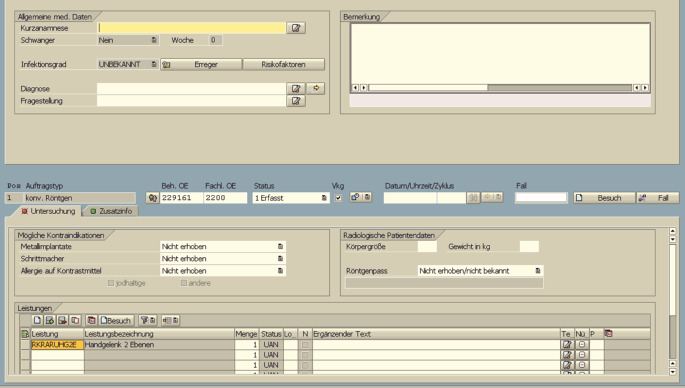The width and height of the screenshot is (685, 388).
Task: Click the insert row icon in Leistungen toolbar
Action: point(50,320)
